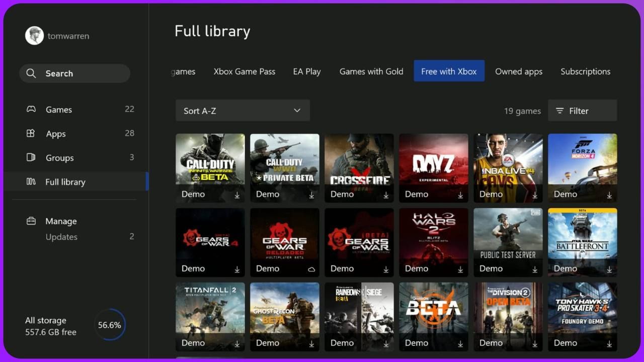Click the Full library icon
644x362 pixels.
(31, 182)
